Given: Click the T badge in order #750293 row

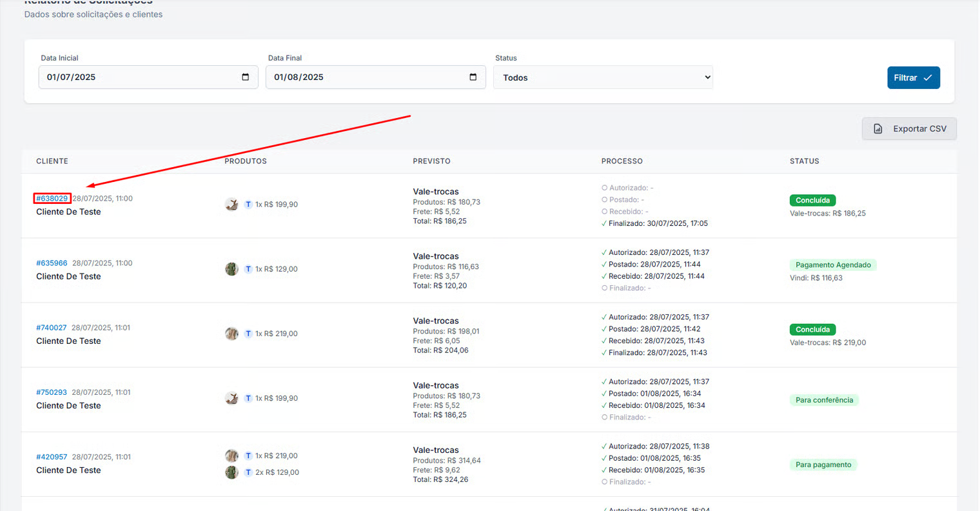Looking at the screenshot, I should [248, 398].
